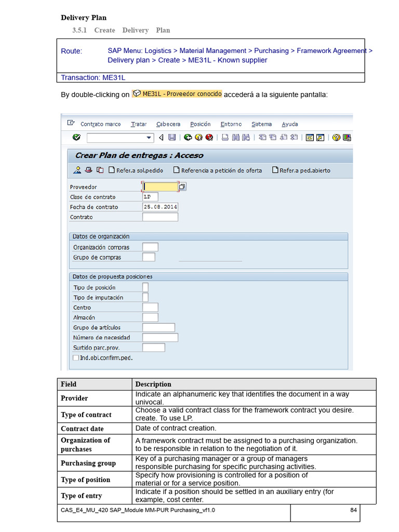
Task: Open the Ayuda menu
Action: (x=290, y=124)
